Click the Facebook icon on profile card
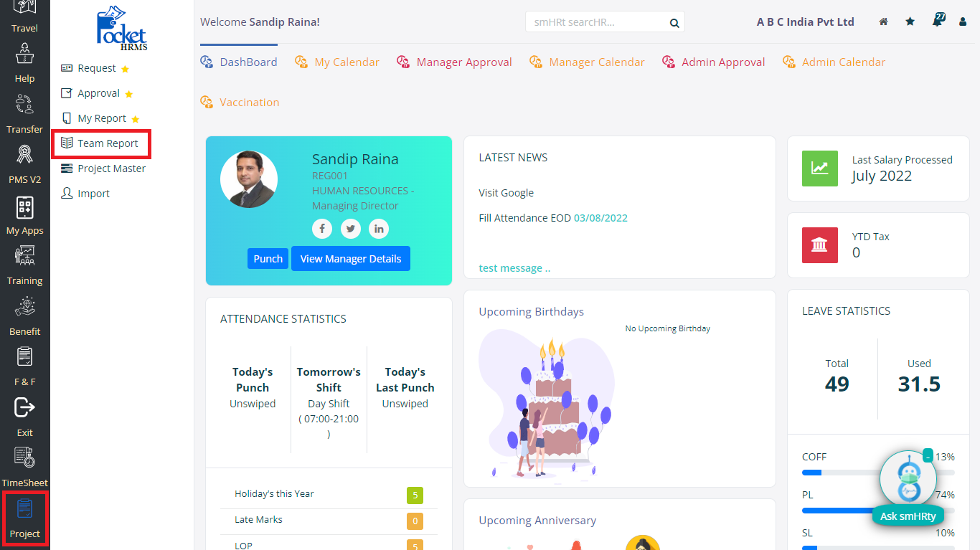This screenshot has width=980, height=550. pyautogui.click(x=322, y=229)
